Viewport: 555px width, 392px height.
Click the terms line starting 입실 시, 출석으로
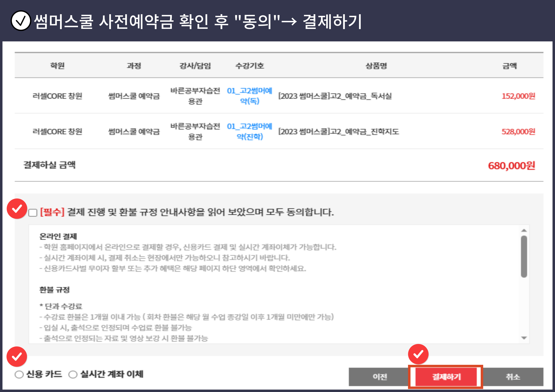coord(115,328)
